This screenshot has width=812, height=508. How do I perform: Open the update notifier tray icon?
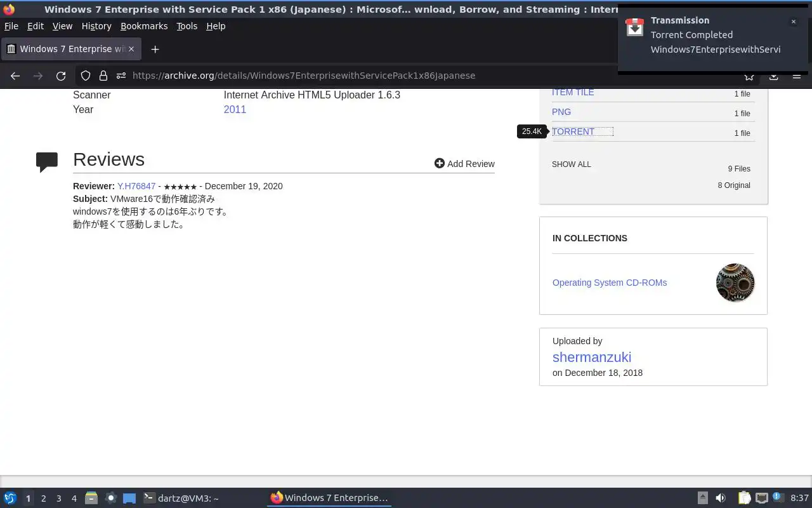coord(779,498)
